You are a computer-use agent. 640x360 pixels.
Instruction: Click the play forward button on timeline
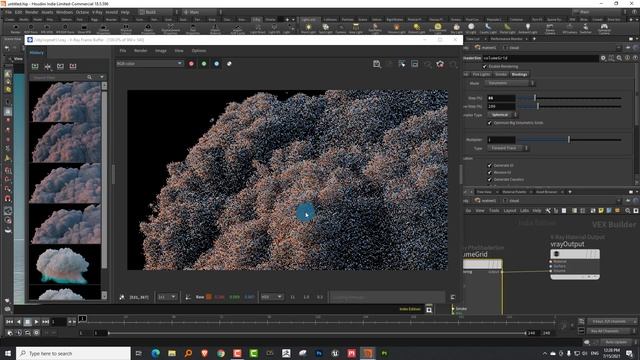point(36,322)
